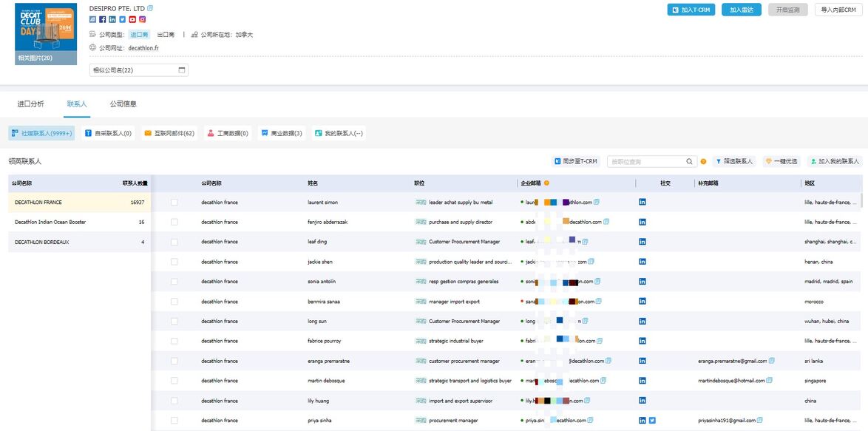The height and width of the screenshot is (431, 868).
Task: Select 工商数据(0) sub-tab
Action: pyautogui.click(x=228, y=133)
